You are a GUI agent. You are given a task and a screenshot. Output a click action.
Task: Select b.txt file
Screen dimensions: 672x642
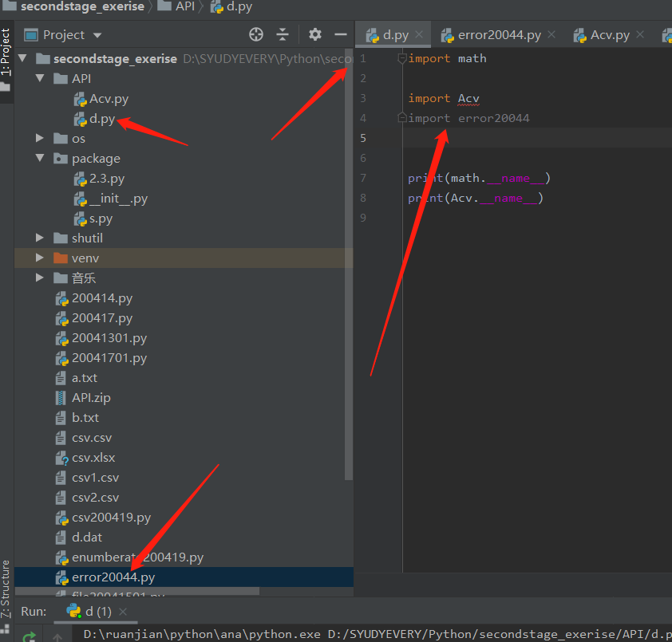coord(77,418)
